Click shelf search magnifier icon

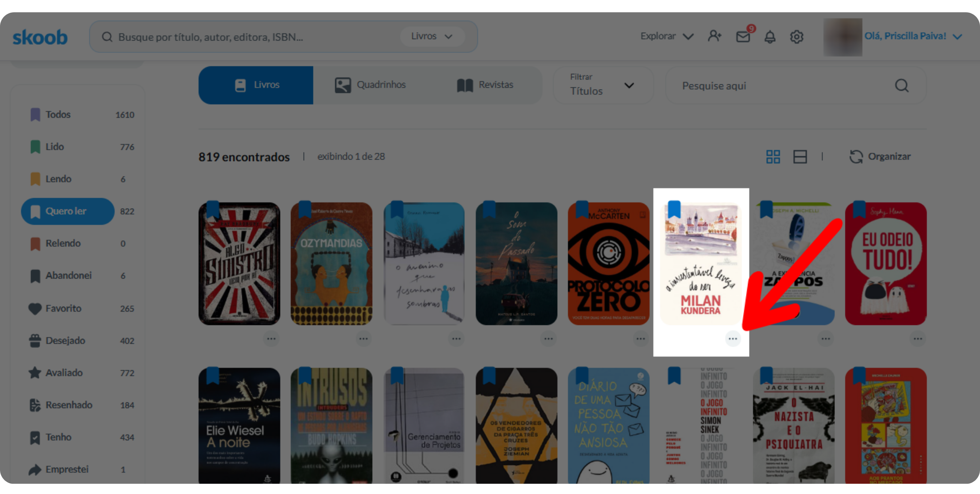[x=901, y=86]
